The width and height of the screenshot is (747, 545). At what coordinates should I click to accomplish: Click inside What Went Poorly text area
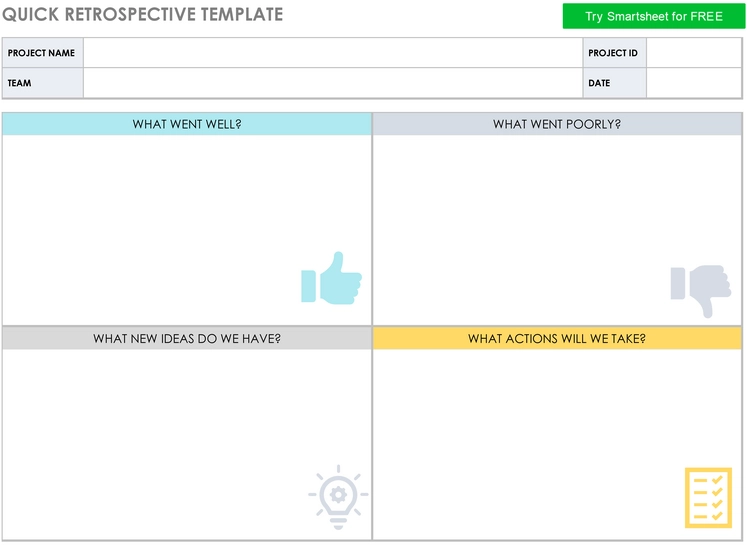[557, 230]
